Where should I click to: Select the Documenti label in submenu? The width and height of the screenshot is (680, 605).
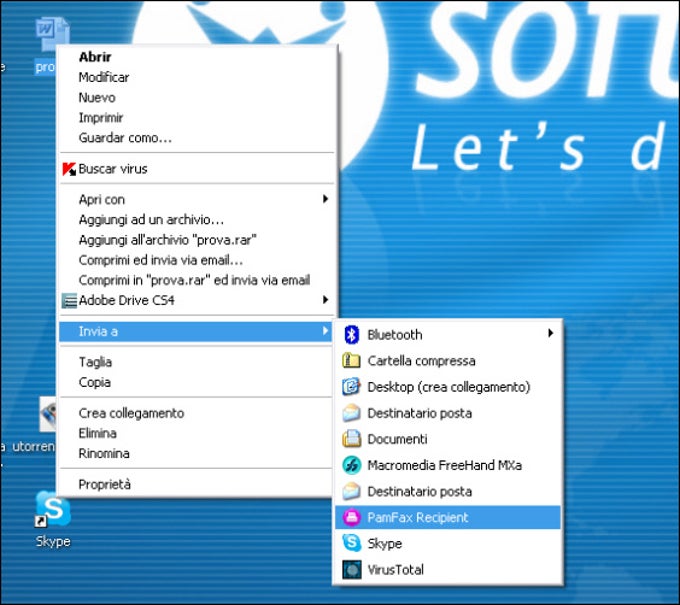point(397,439)
